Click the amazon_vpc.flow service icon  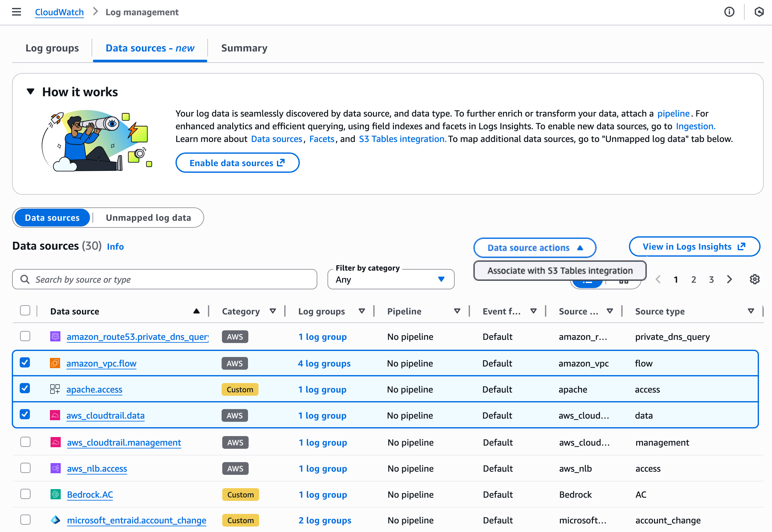pos(55,363)
